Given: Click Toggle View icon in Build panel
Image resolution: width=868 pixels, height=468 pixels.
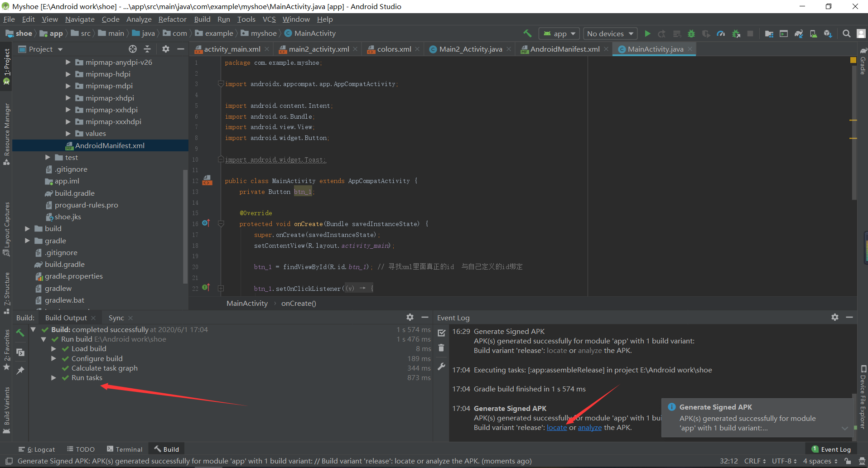Looking at the screenshot, I should (x=20, y=352).
